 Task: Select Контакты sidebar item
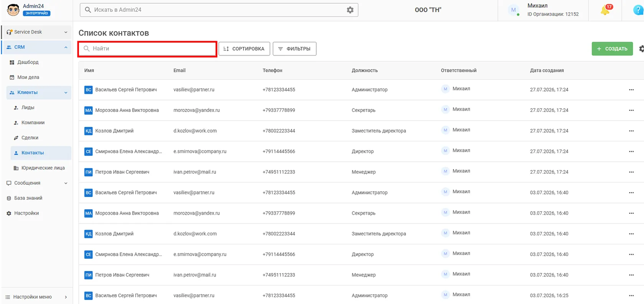(41, 153)
